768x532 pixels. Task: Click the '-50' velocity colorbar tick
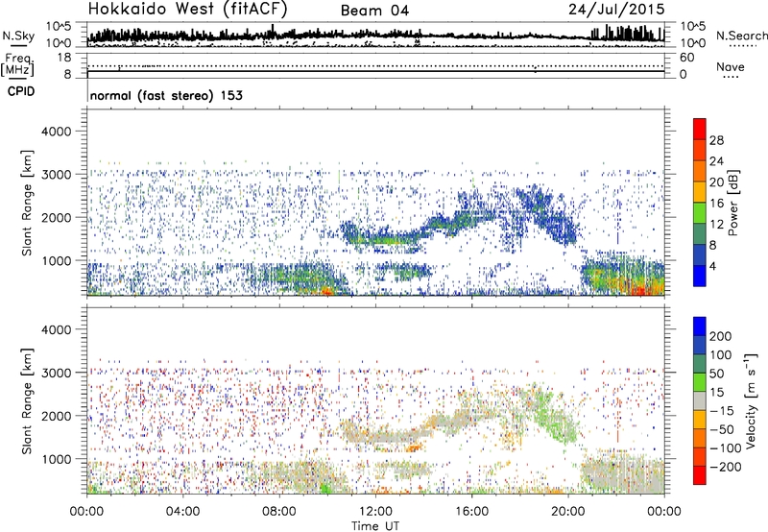click(x=722, y=429)
